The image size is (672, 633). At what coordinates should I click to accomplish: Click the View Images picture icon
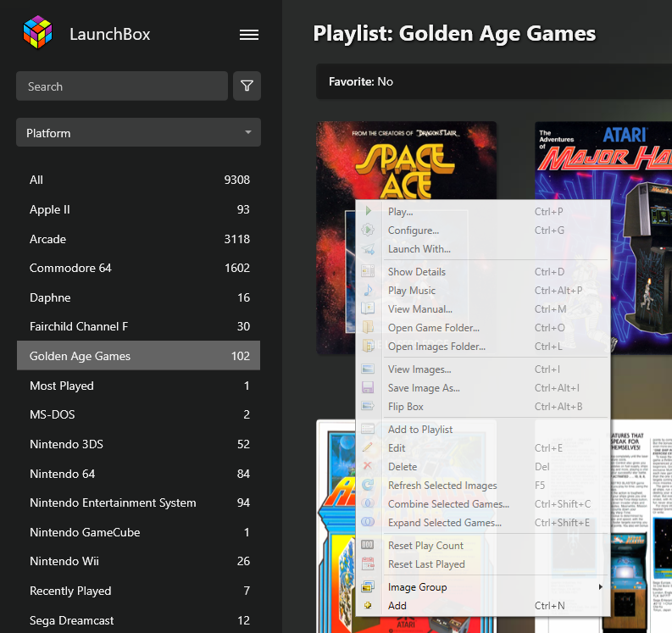368,369
